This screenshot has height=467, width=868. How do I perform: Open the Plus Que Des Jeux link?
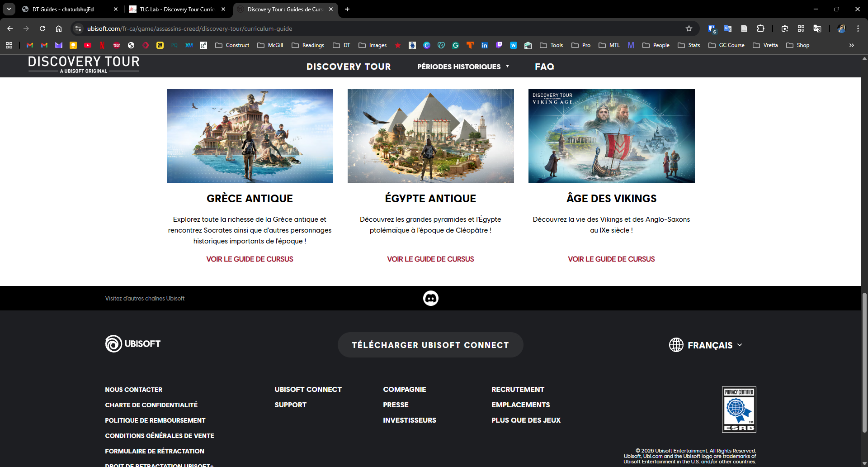click(x=526, y=420)
